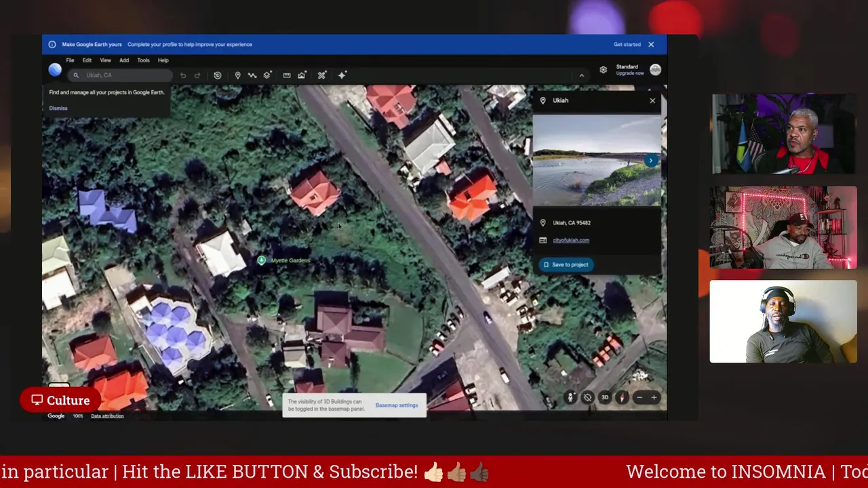Dismiss the blue profile banner
This screenshot has height=488, width=868.
click(x=651, y=45)
